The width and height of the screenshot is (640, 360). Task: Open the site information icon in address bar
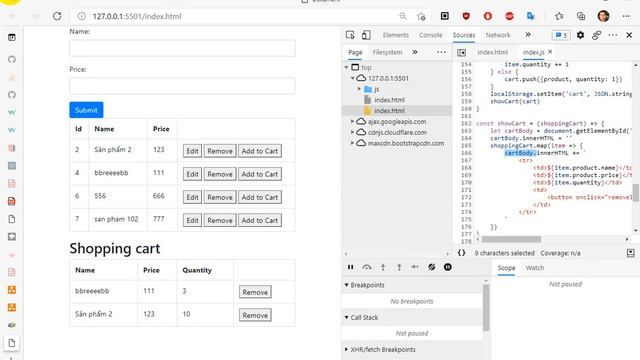tap(82, 16)
